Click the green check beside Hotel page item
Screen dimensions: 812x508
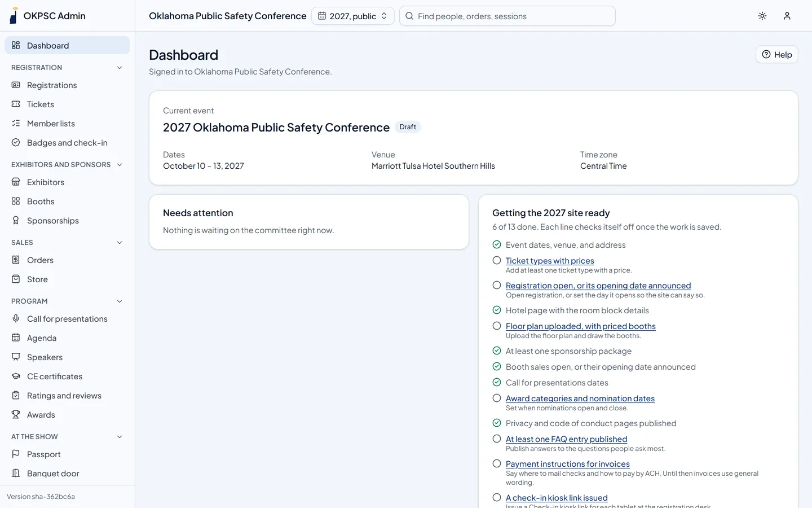coord(497,310)
